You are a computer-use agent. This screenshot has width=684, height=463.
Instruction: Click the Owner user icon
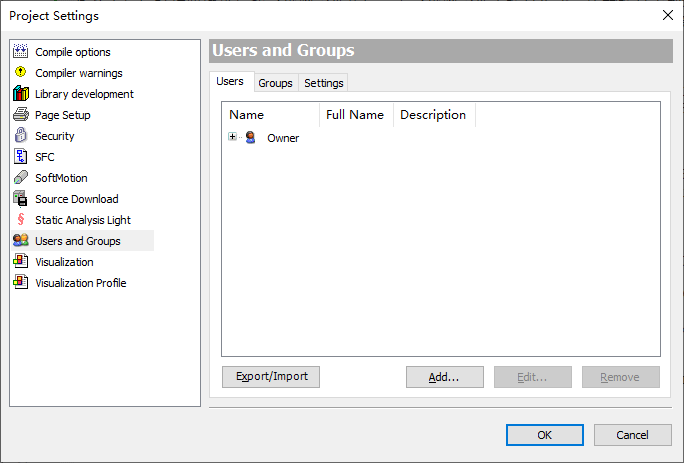click(x=251, y=138)
